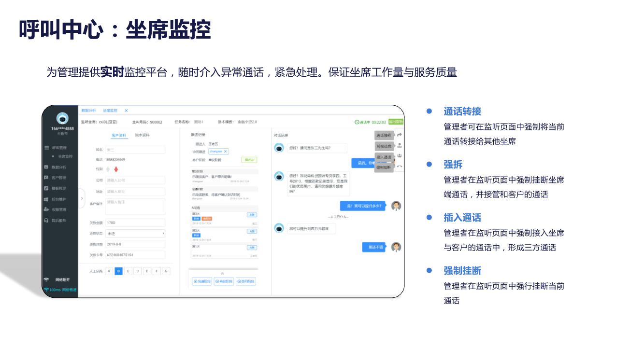Click the insert call group icon
Image resolution: width=644 pixels, height=362 pixels.
[x=400, y=156]
